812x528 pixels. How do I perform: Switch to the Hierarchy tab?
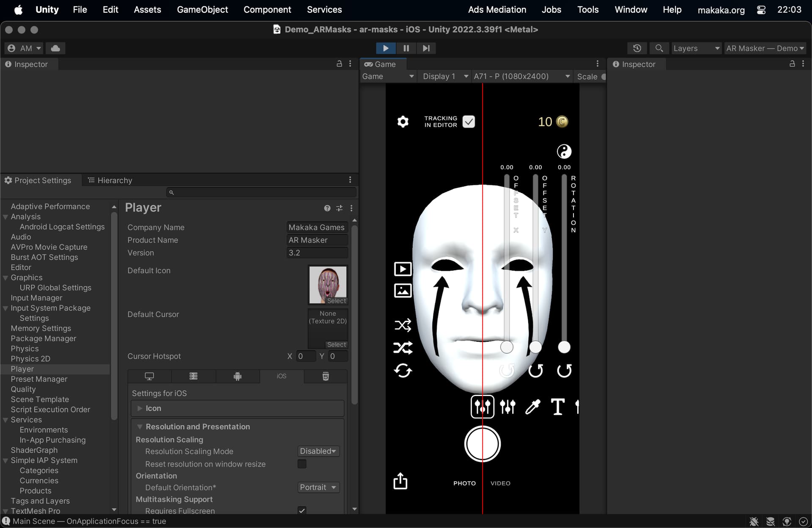coord(110,180)
